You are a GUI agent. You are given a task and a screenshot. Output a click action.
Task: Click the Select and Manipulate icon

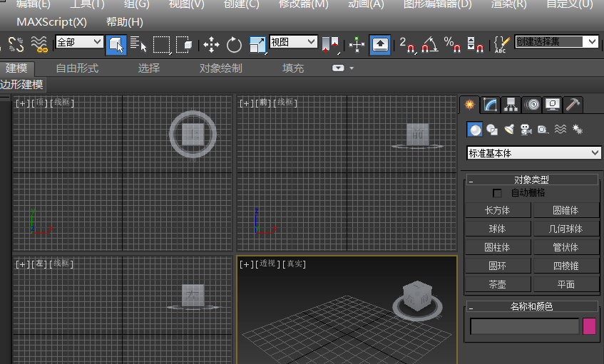357,45
